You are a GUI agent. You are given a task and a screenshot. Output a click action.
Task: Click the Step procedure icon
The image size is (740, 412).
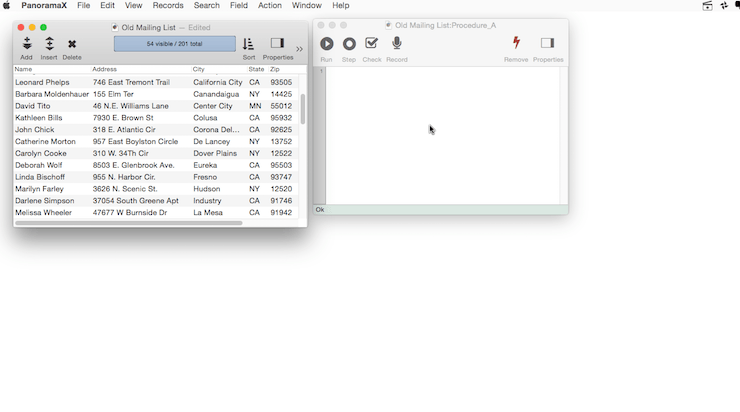pos(349,44)
